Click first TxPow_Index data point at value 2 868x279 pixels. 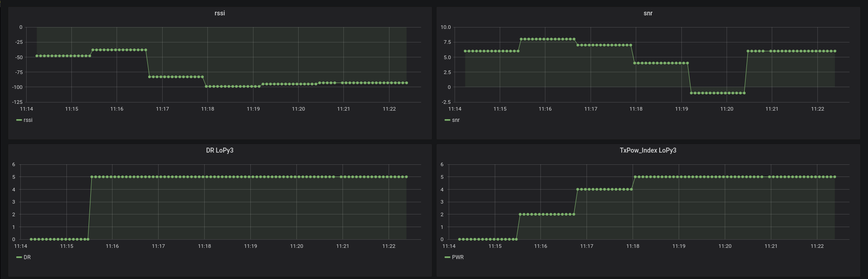(520, 214)
